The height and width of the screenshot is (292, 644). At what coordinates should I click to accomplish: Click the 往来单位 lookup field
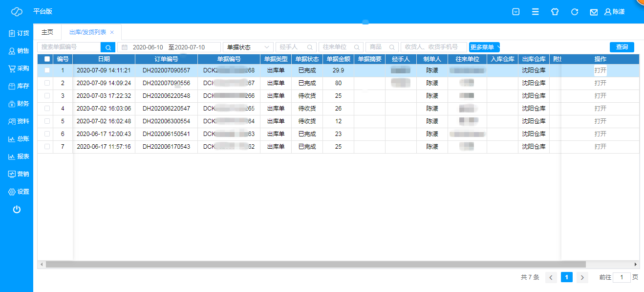[341, 47]
